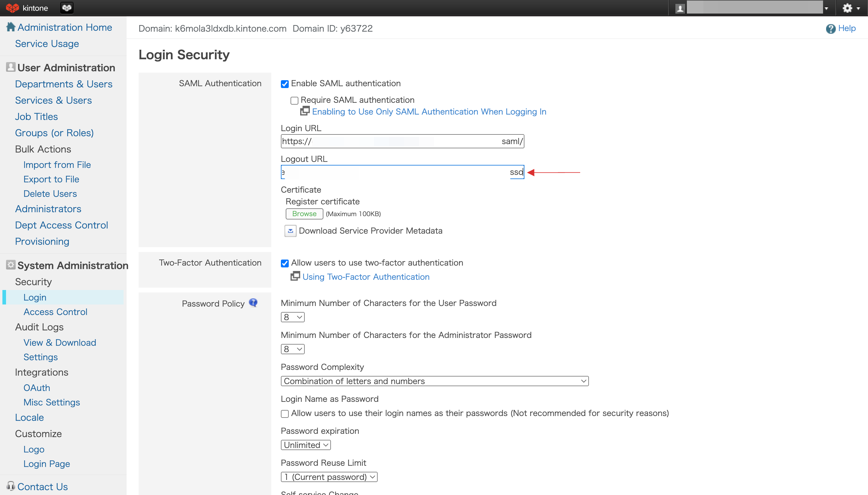Enable Require SAML authentication checkbox
This screenshot has width=868, height=495.
pos(294,100)
